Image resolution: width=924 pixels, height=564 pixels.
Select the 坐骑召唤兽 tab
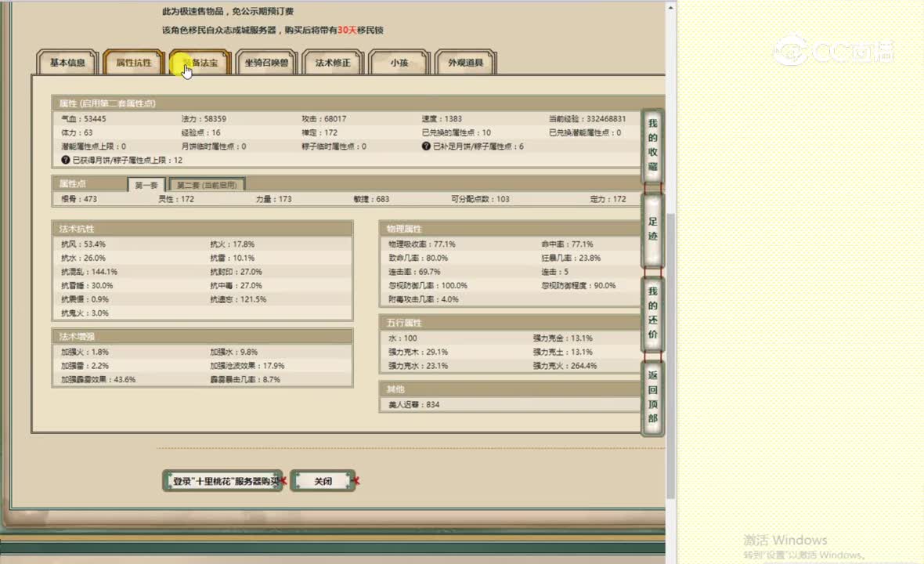pyautogui.click(x=266, y=63)
